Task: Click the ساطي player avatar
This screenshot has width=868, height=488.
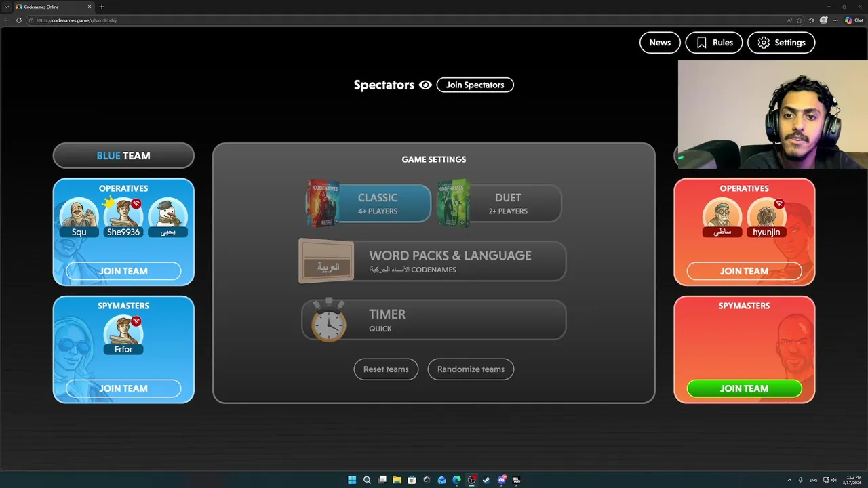Action: coord(722,216)
